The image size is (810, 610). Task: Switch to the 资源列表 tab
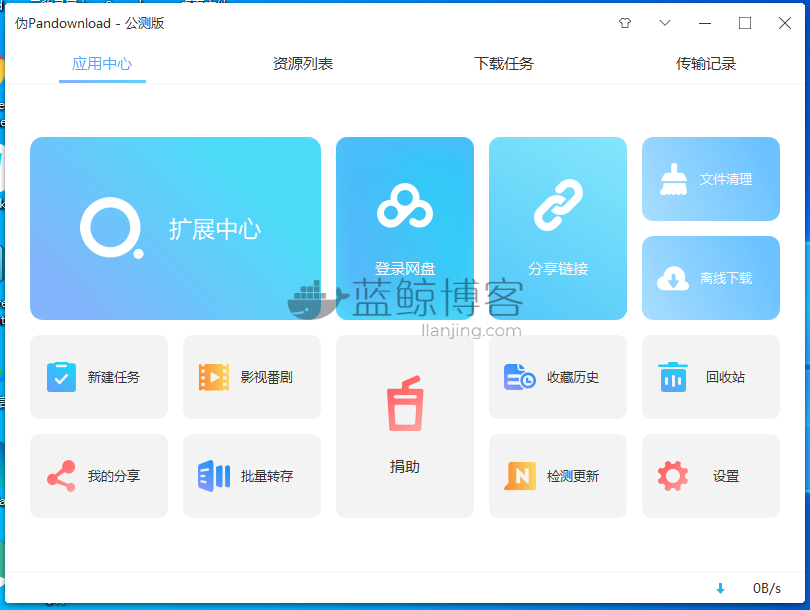[x=303, y=64]
